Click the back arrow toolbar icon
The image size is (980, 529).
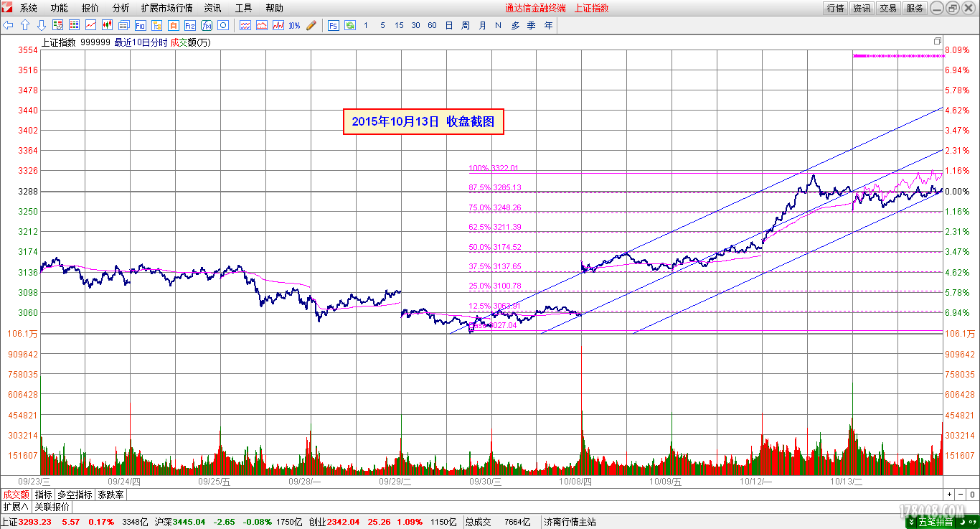pyautogui.click(x=8, y=25)
